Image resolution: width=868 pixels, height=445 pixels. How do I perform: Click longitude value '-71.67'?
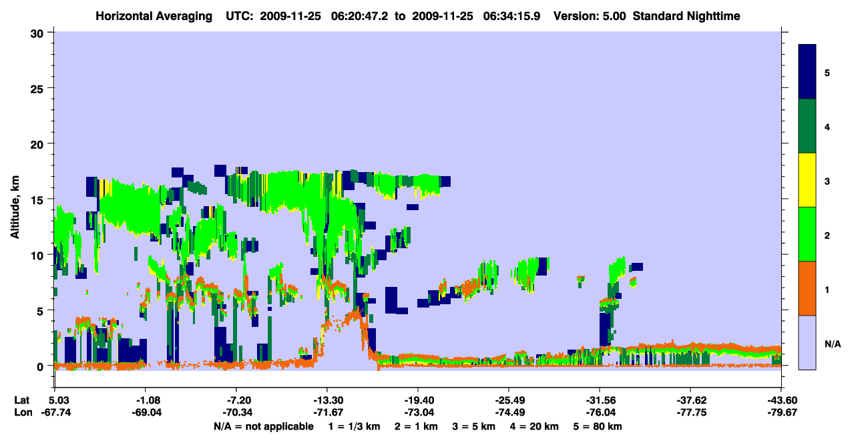[327, 412]
